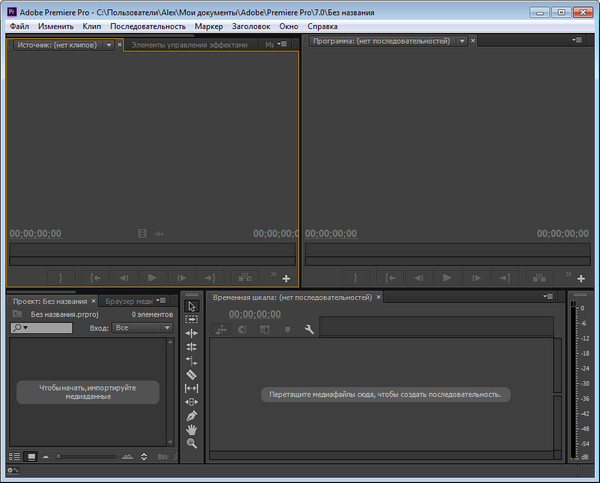The width and height of the screenshot is (600, 483).
Task: Open Source panel group flyout menu
Action: (282, 44)
